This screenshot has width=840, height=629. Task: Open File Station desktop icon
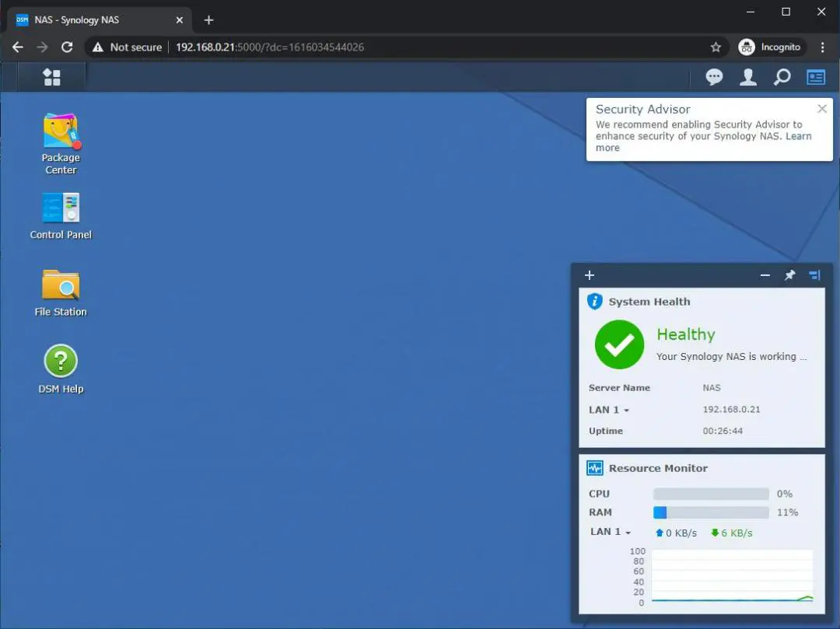pyautogui.click(x=61, y=293)
